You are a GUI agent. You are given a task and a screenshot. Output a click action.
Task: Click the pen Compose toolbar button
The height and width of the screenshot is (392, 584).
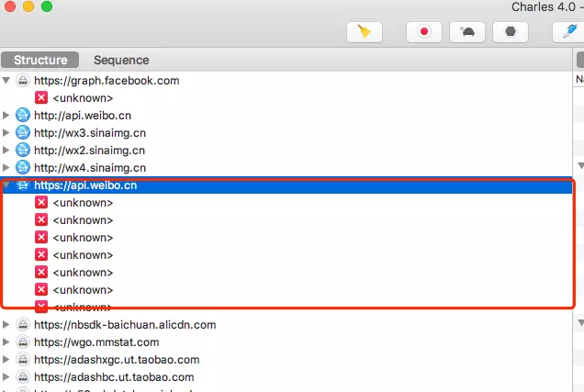click(x=568, y=32)
